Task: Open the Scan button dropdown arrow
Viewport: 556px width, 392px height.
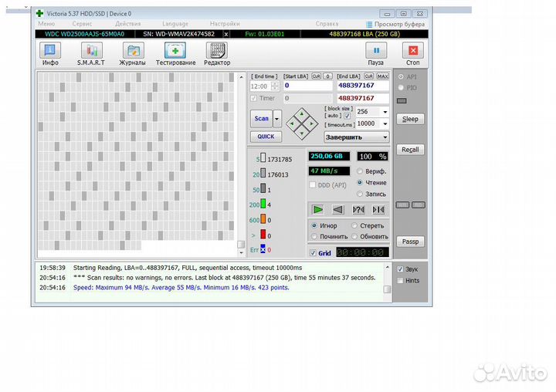Action: pos(277,119)
